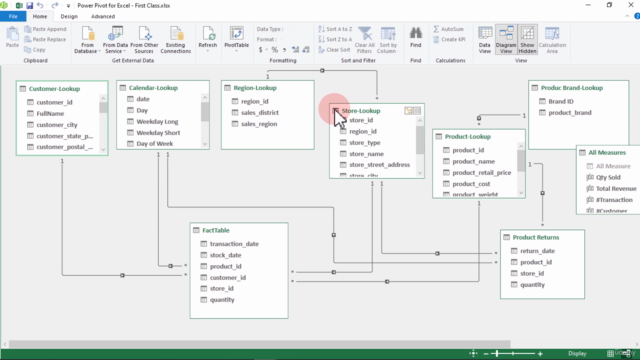Open quick access toolbar customize dropdown

coord(68,6)
